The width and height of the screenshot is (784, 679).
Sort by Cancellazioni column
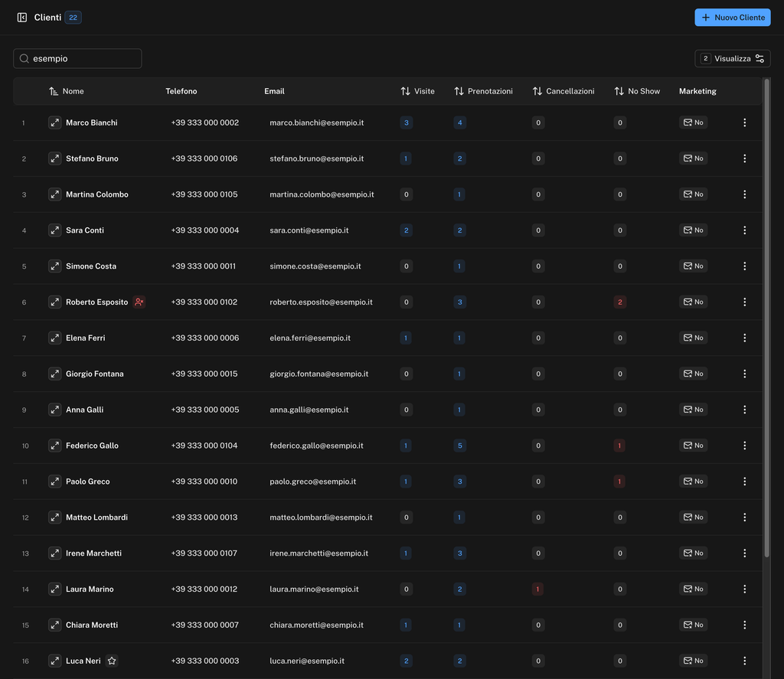pyautogui.click(x=563, y=91)
